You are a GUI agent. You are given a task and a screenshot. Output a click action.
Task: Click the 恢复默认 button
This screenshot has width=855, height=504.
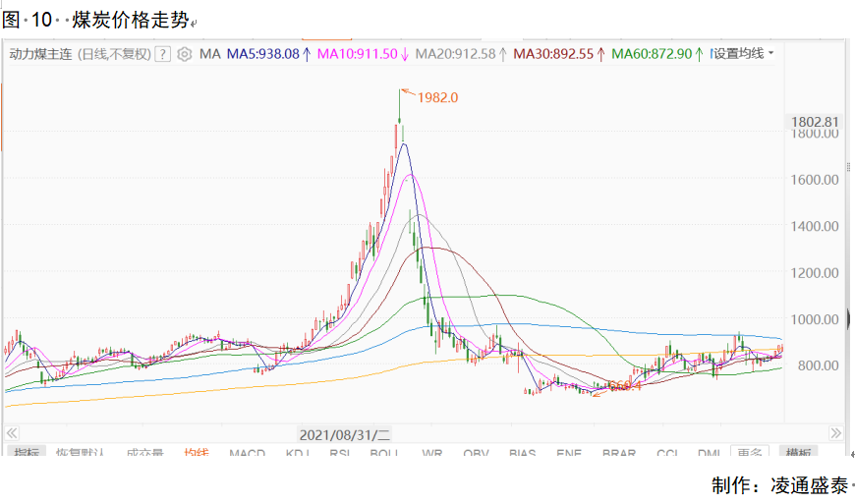(x=81, y=452)
